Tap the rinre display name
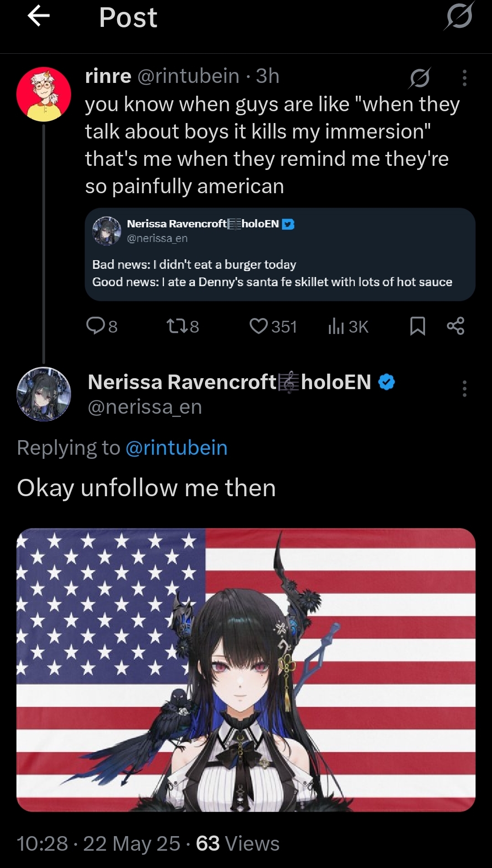Image resolution: width=492 pixels, height=868 pixels. point(108,76)
